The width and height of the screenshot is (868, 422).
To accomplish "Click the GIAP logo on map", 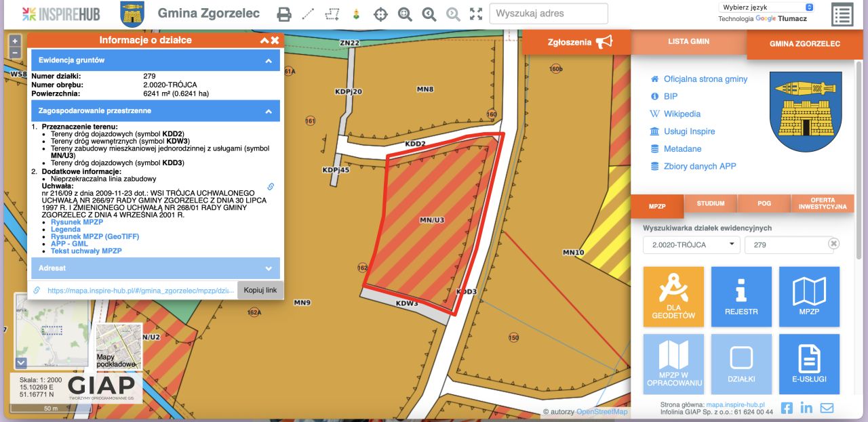I will click(100, 387).
